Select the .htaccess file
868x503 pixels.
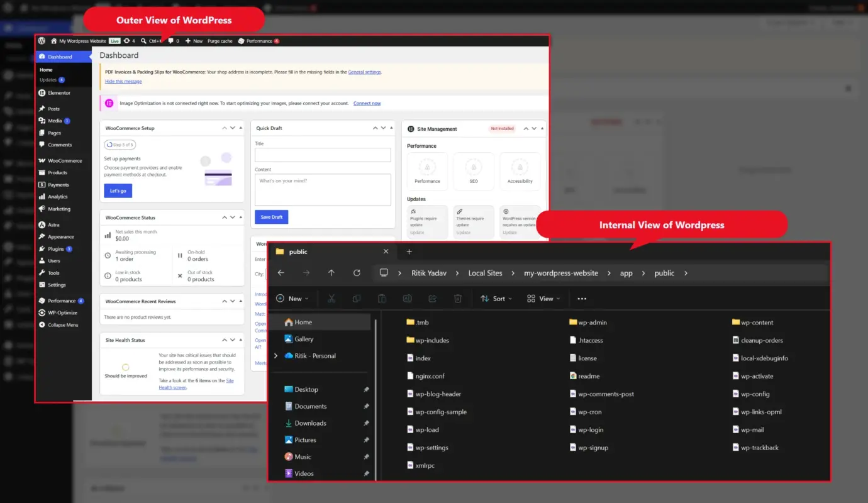point(586,340)
